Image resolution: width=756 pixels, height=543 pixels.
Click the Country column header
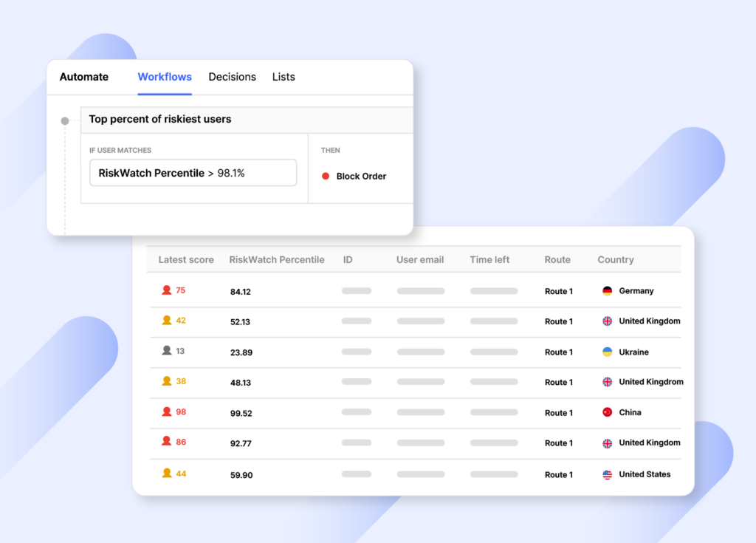point(616,259)
